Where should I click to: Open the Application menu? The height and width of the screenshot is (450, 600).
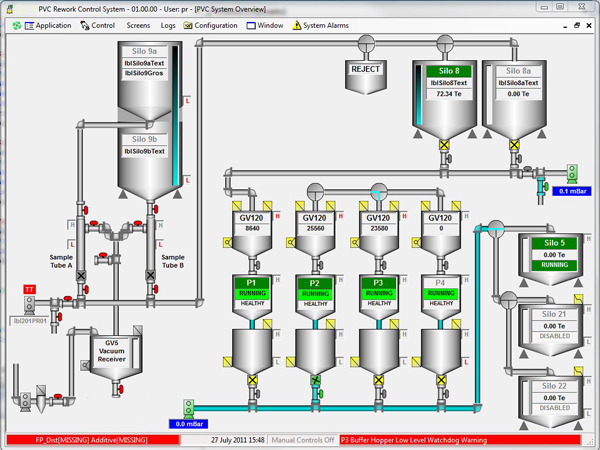click(48, 26)
